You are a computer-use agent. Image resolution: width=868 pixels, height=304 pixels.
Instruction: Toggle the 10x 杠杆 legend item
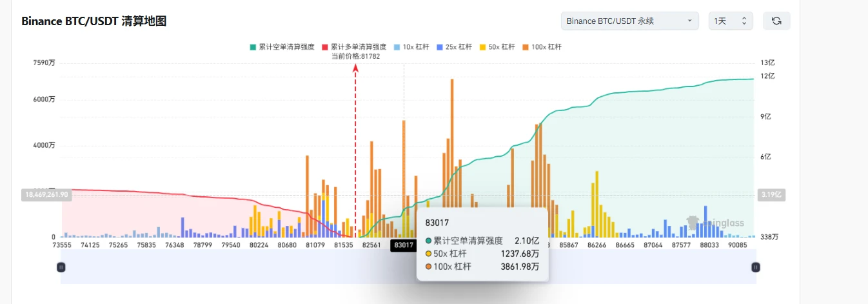(411, 47)
